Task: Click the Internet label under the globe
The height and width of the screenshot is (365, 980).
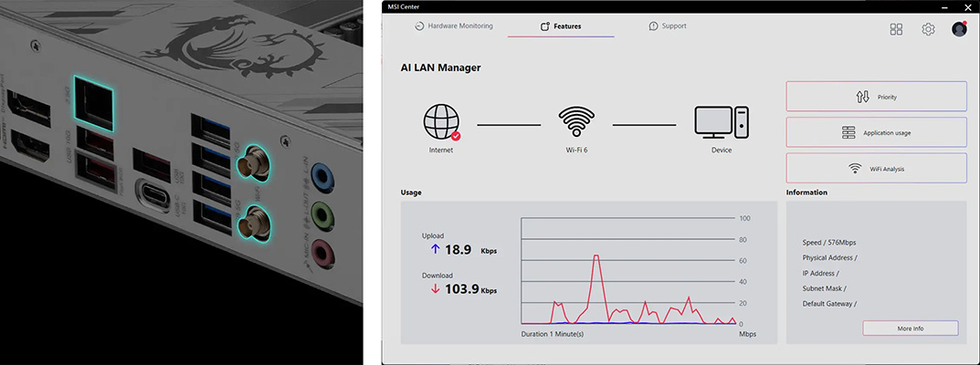Action: pos(441,151)
